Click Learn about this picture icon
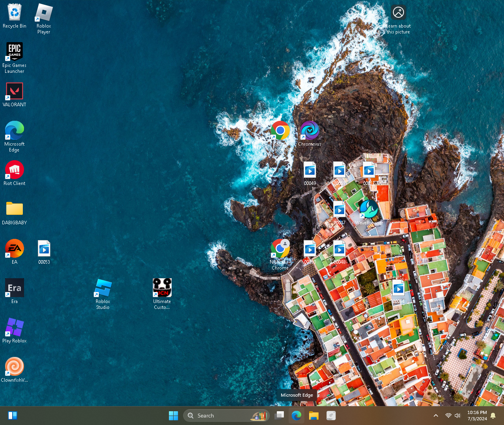This screenshot has width=504, height=425. [398, 19]
